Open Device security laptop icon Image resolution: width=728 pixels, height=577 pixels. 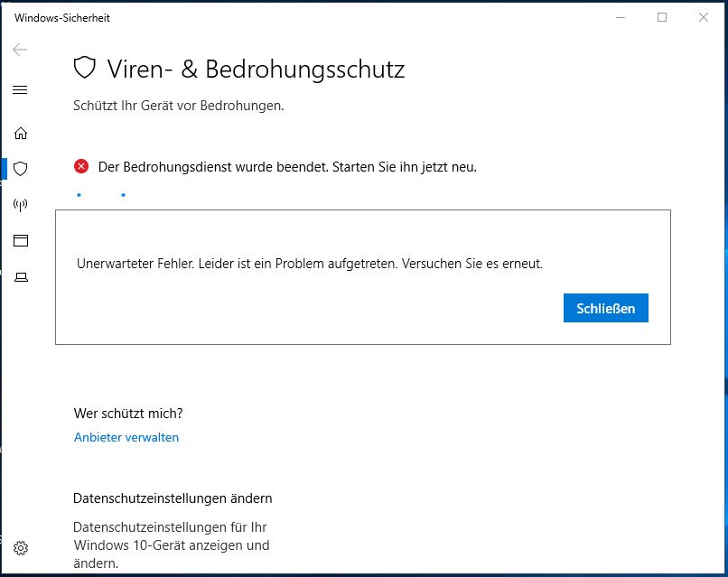coord(21,276)
